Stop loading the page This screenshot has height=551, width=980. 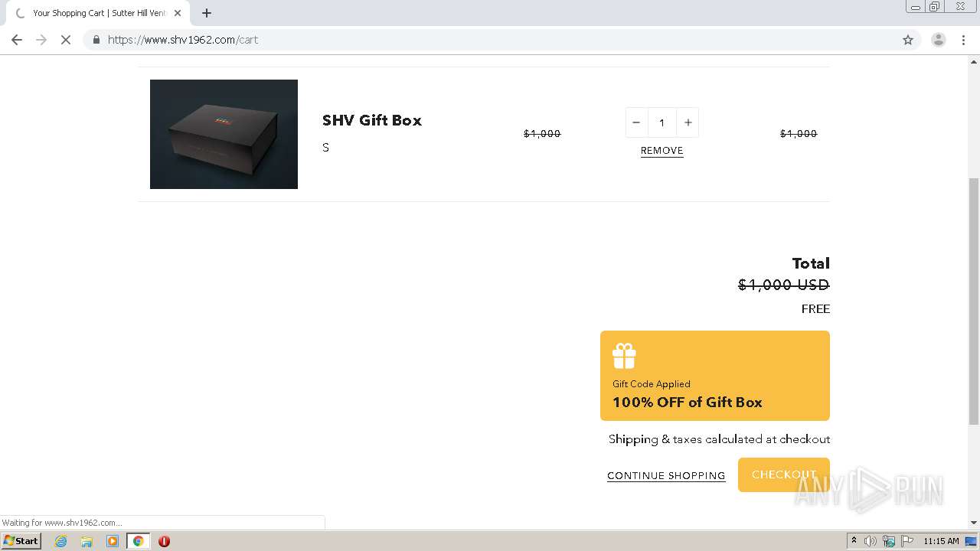tap(66, 40)
